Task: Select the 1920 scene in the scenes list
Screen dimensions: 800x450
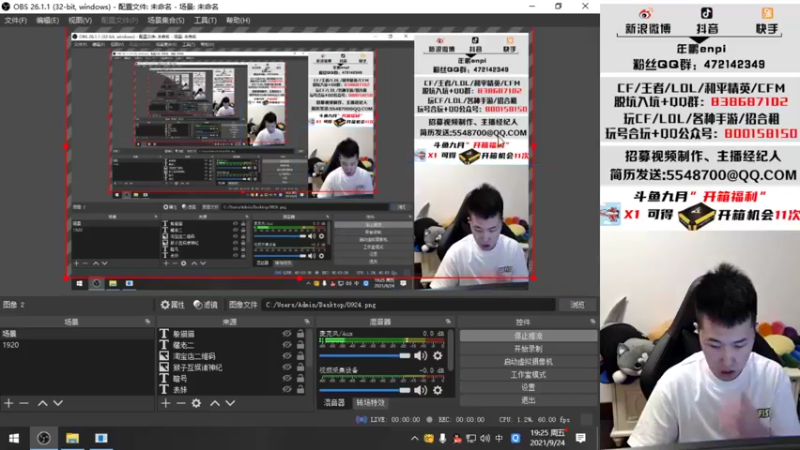Action: pos(77,345)
